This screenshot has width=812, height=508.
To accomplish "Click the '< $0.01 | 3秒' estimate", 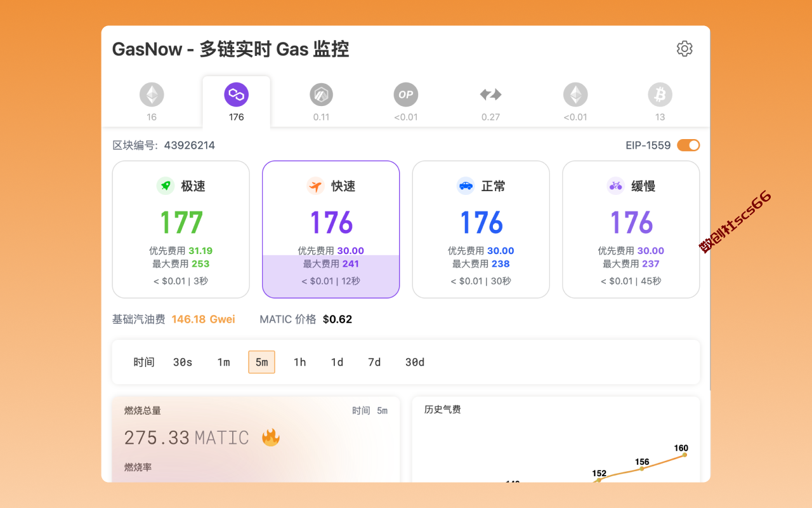I will point(181,281).
